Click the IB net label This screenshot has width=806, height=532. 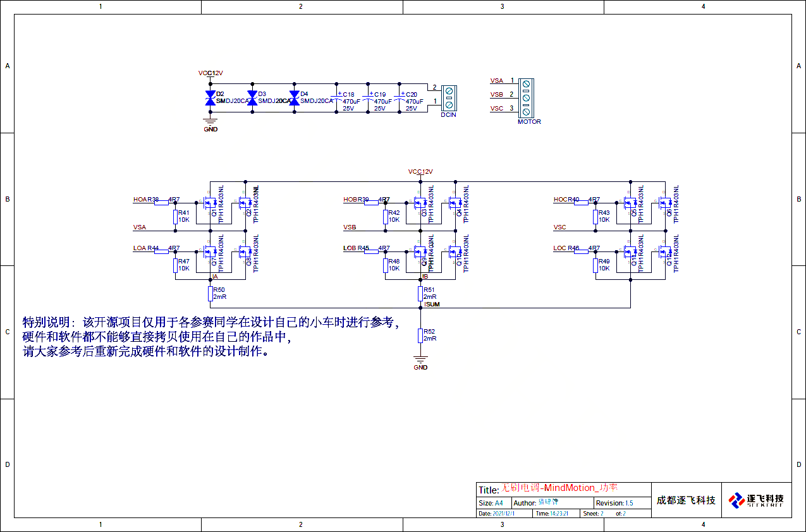click(x=425, y=277)
